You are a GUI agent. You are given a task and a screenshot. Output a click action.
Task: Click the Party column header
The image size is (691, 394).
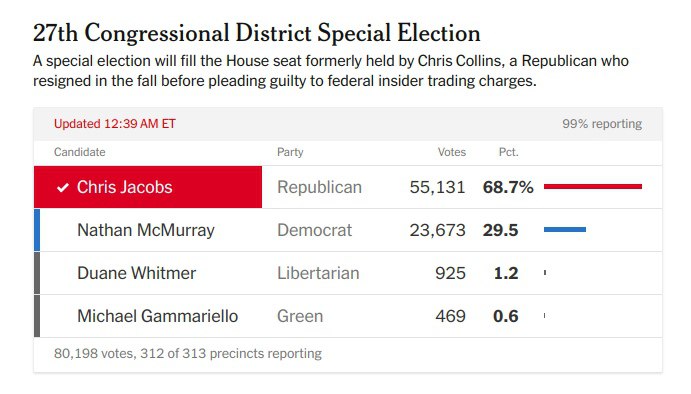(290, 152)
